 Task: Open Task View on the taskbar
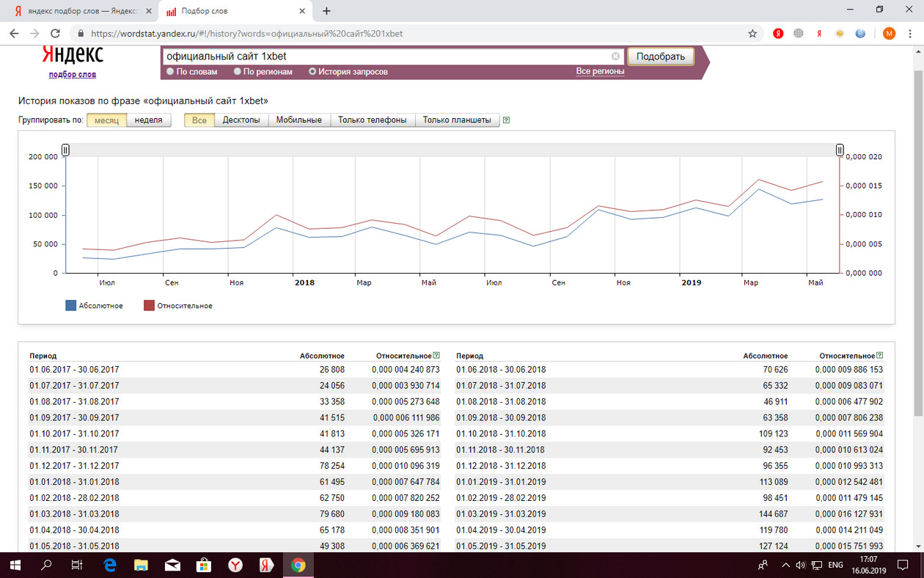[76, 566]
